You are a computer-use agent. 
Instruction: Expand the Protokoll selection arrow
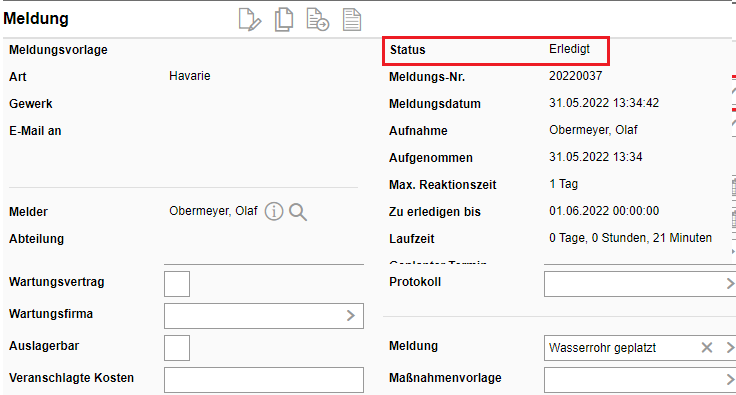pyautogui.click(x=730, y=284)
